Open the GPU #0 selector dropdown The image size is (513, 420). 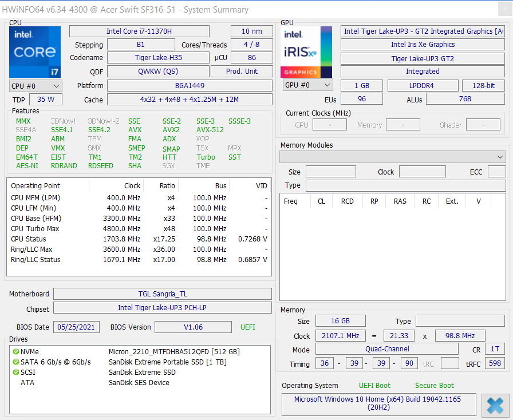(x=307, y=85)
